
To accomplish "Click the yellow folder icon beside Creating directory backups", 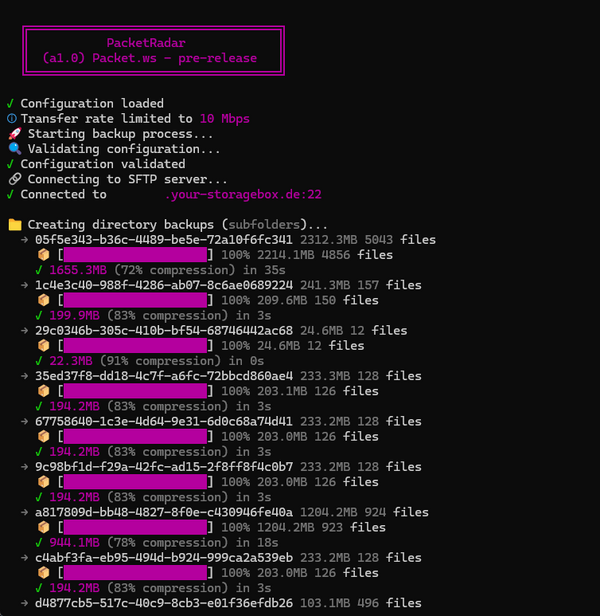I will [15, 225].
